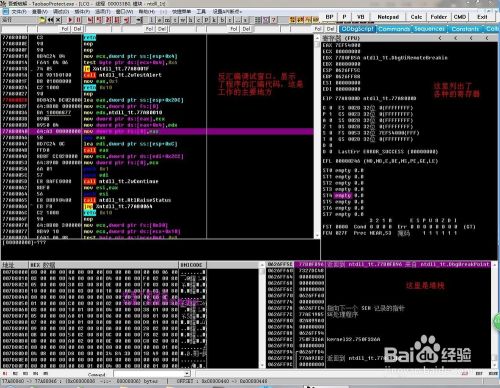Viewport: 500px width, 388px height.
Task: Open references 'r' button
Action: pos(230,20)
